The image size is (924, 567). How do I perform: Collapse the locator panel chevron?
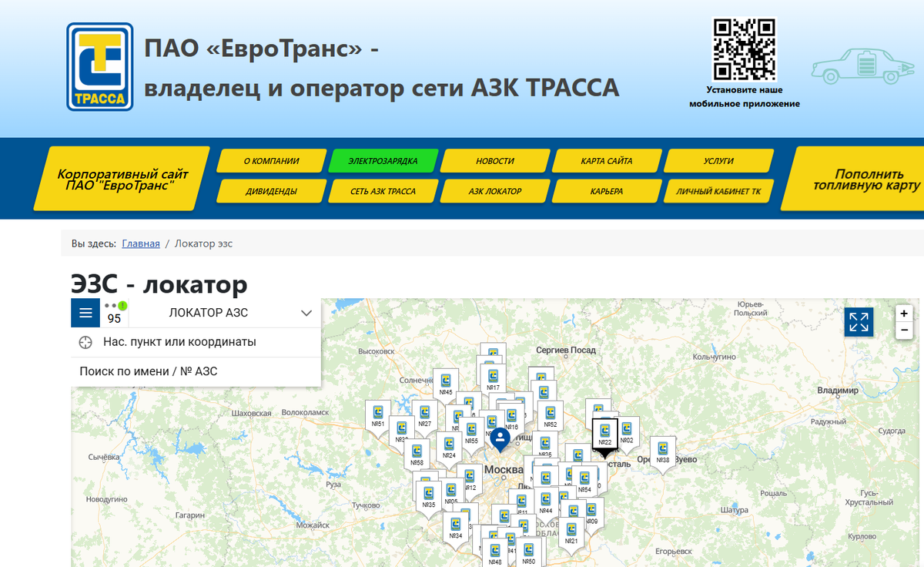[x=306, y=313]
